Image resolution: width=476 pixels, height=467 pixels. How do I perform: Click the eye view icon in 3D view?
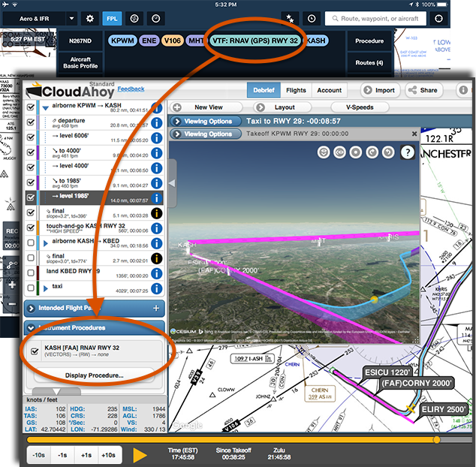(x=339, y=152)
